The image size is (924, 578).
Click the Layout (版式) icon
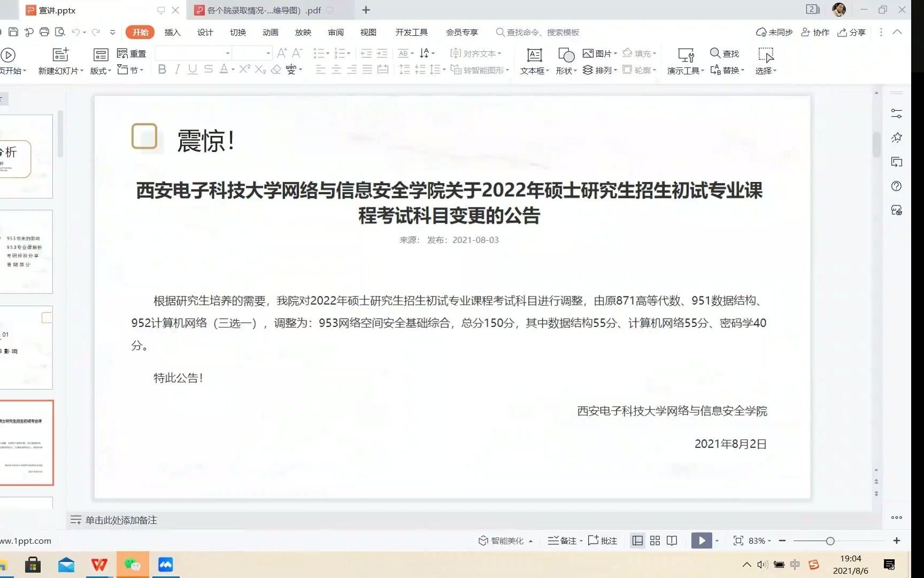[x=101, y=55]
